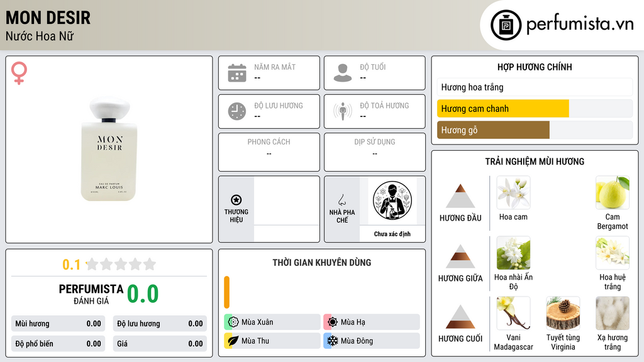644x362 pixels.
Task: Click the Perfumista đánh giá label
Action: click(x=91, y=294)
